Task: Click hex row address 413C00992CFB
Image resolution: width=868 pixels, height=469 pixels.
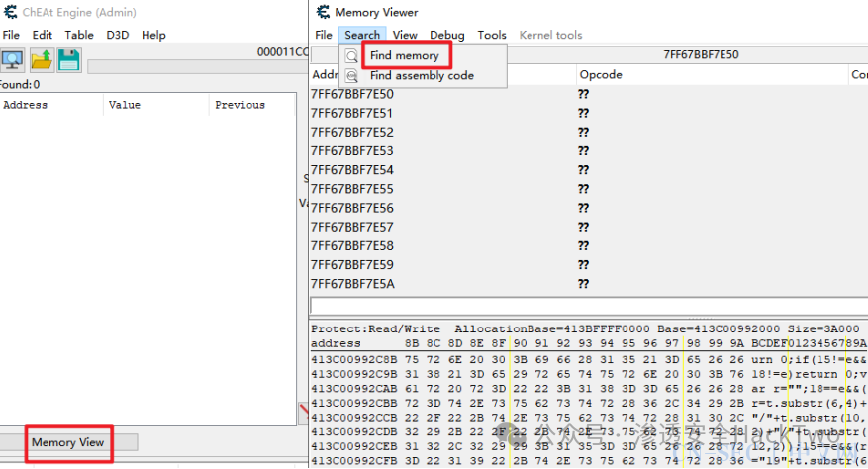Action: 353,461
